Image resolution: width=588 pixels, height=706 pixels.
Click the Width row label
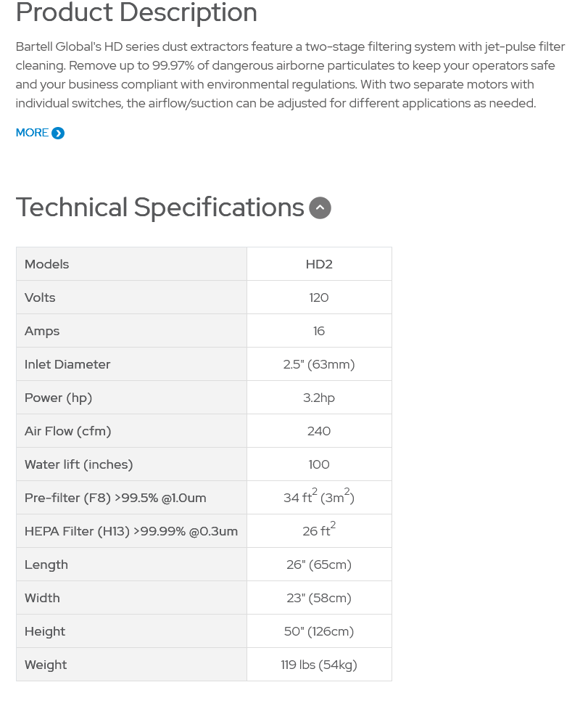pyautogui.click(x=42, y=598)
